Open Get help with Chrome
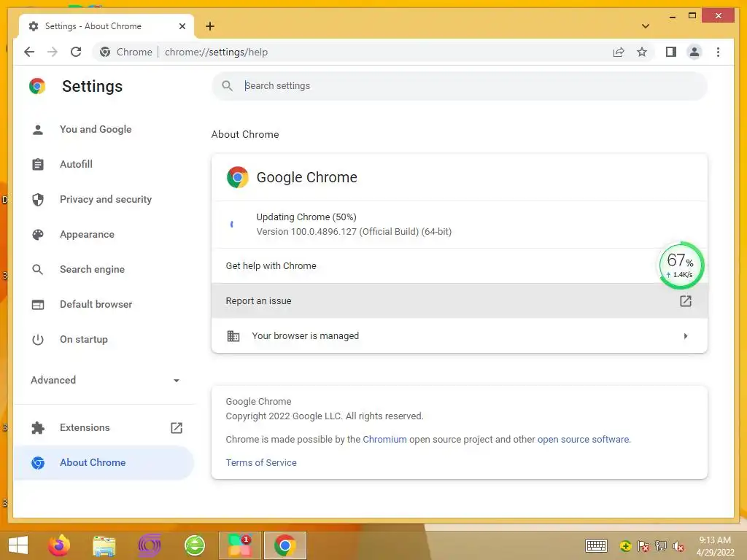 pos(460,265)
